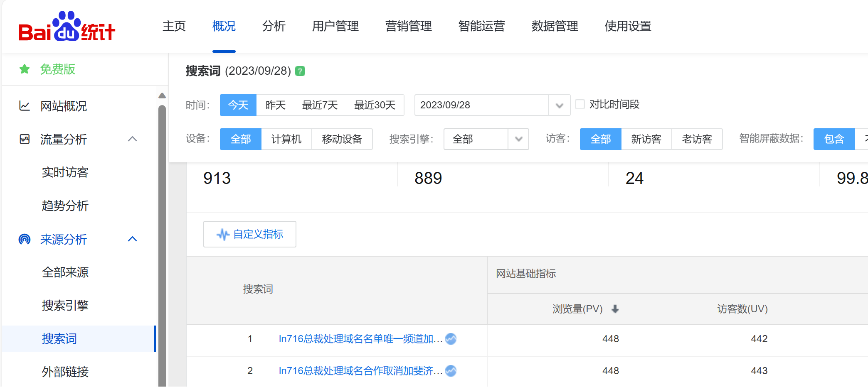
Task: Open 趋势分析 in sidebar
Action: point(65,206)
